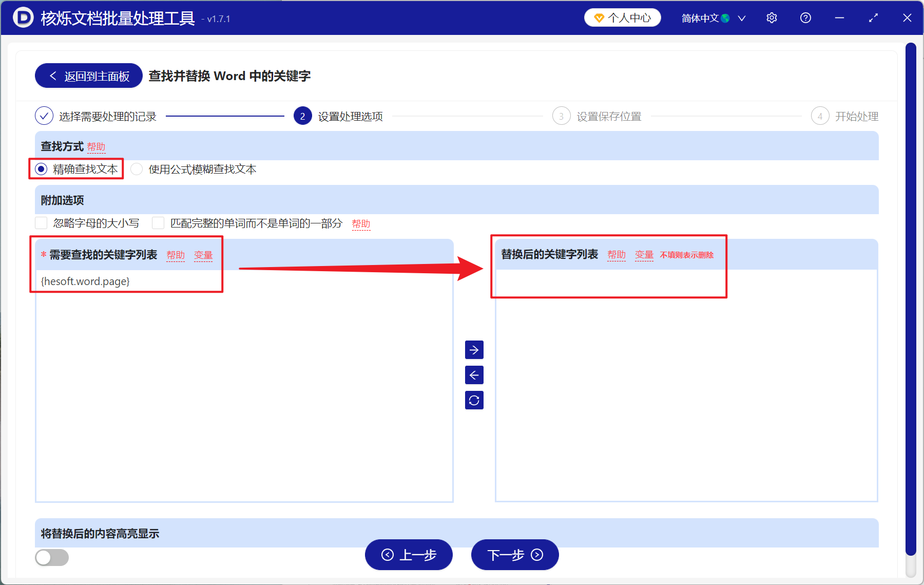Expand the language selector chevron
The image size is (924, 585).
[x=741, y=17]
